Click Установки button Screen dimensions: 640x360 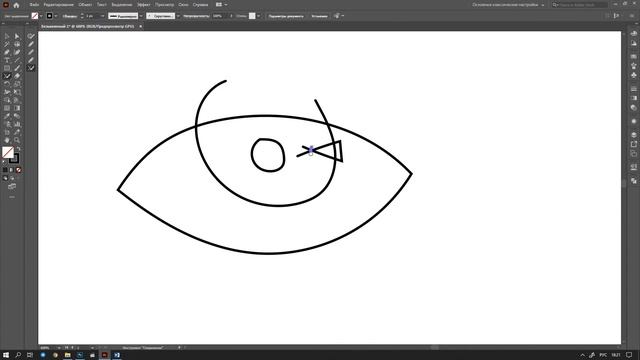click(319, 16)
